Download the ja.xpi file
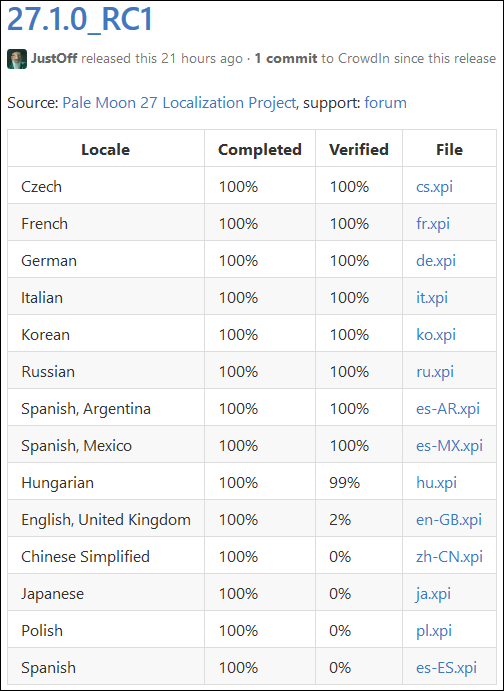This screenshot has height=691, width=504. point(433,594)
